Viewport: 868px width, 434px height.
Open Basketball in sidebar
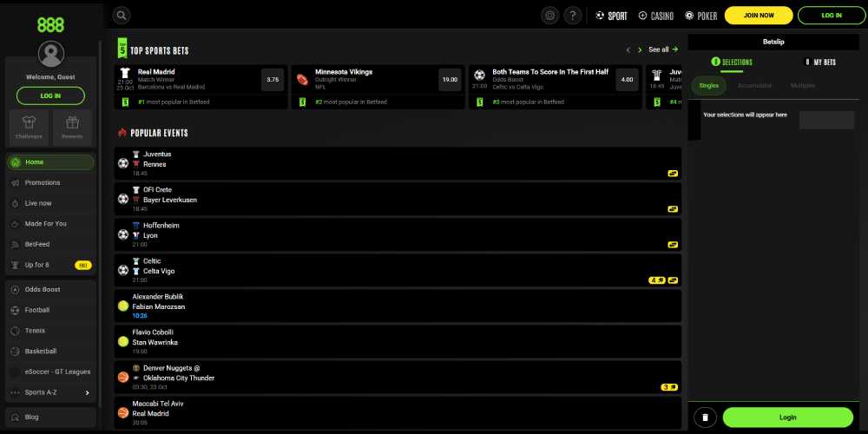point(50,351)
